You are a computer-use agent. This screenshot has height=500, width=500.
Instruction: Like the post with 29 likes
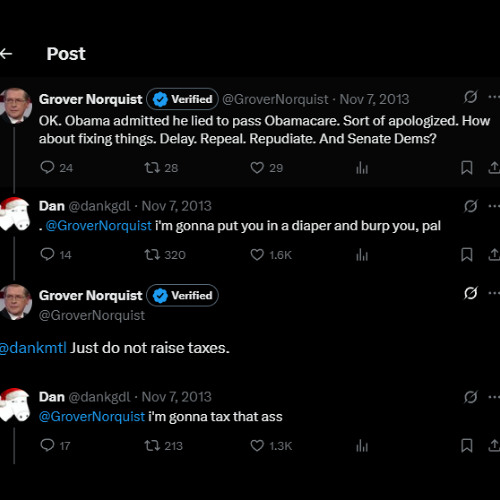pyautogui.click(x=257, y=168)
